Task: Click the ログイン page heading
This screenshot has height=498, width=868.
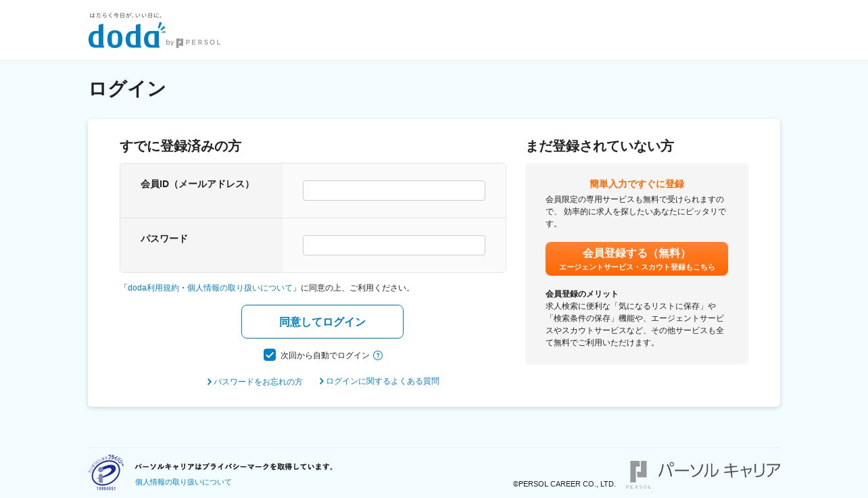Action: coord(127,89)
